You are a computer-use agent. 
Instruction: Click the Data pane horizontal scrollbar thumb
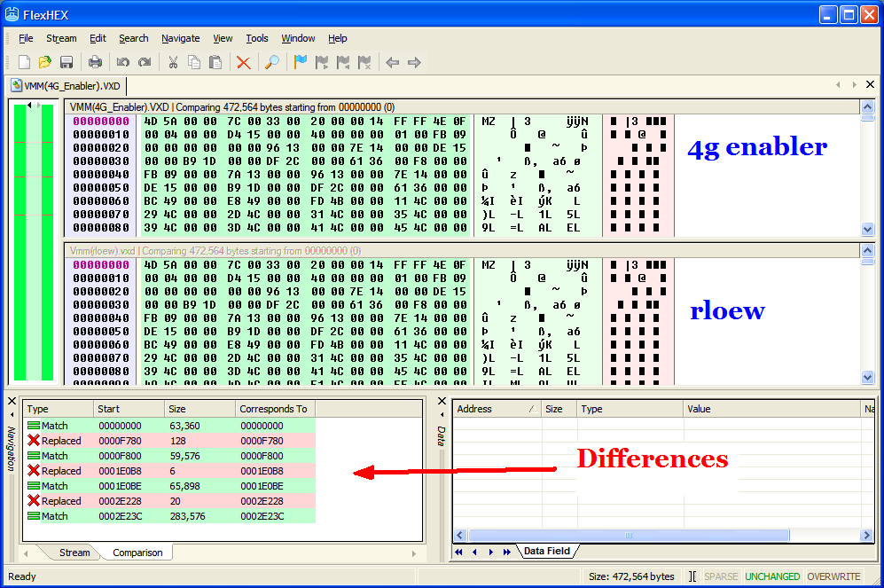tap(629, 535)
